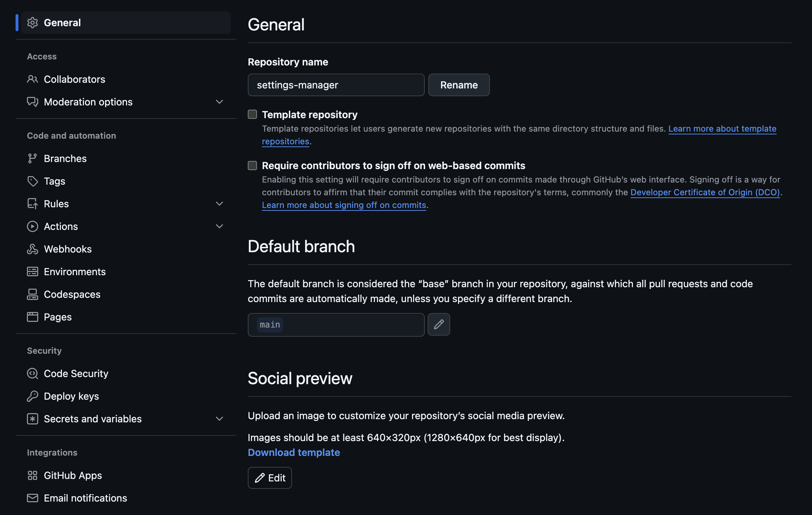Open the Collaborators settings page
812x515 pixels.
(x=74, y=79)
